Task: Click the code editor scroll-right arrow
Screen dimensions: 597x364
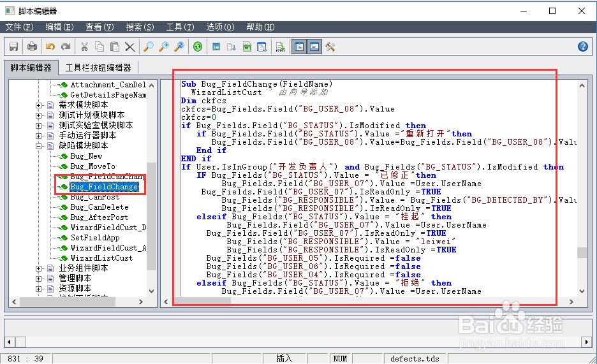Action: pyautogui.click(x=571, y=302)
